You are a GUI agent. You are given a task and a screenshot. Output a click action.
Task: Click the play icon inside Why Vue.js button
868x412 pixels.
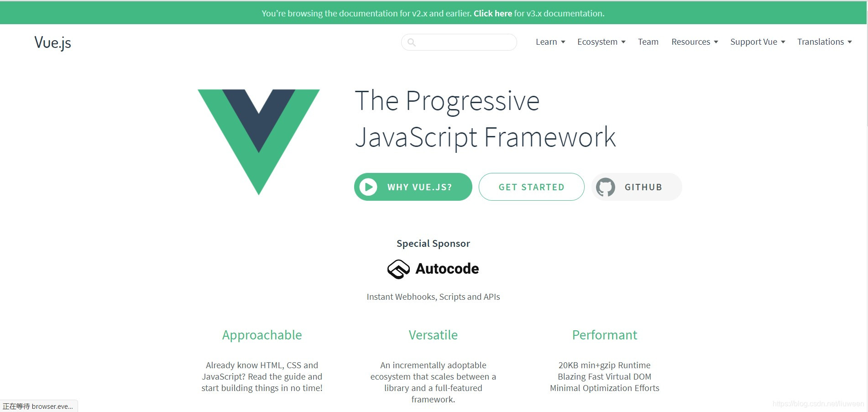click(x=367, y=187)
